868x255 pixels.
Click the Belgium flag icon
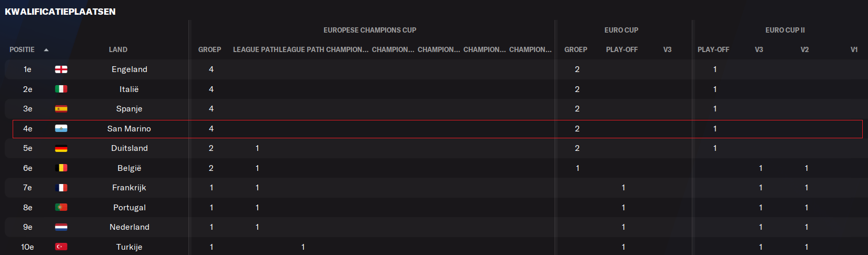[61, 168]
